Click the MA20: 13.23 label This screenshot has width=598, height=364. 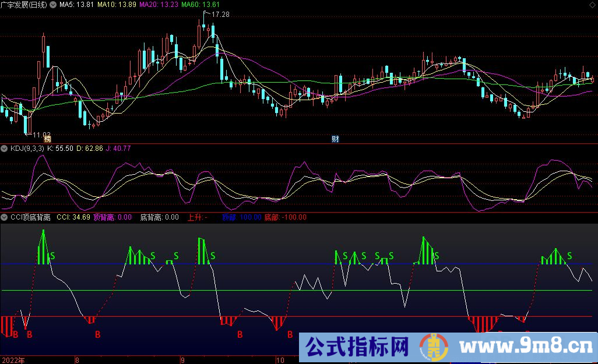coord(159,5)
